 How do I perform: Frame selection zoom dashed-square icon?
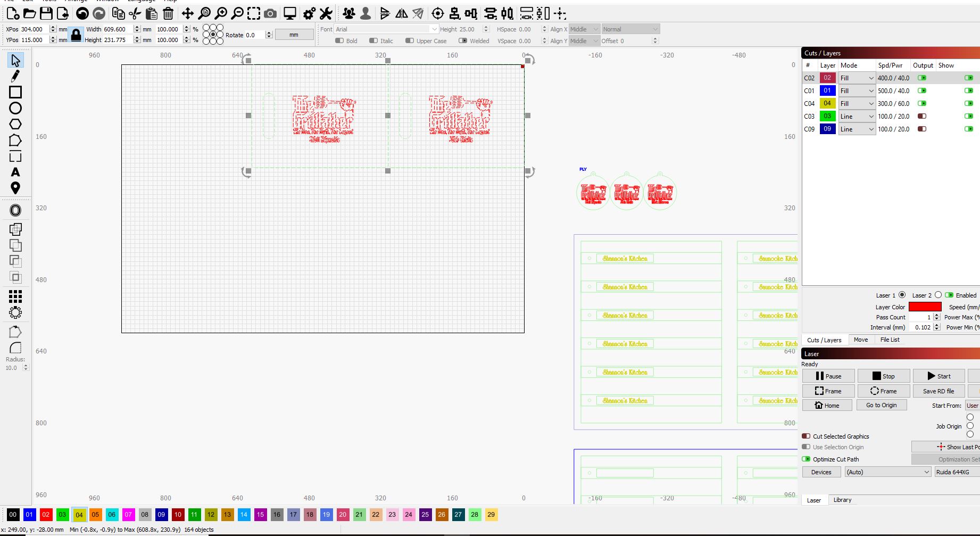click(254, 13)
